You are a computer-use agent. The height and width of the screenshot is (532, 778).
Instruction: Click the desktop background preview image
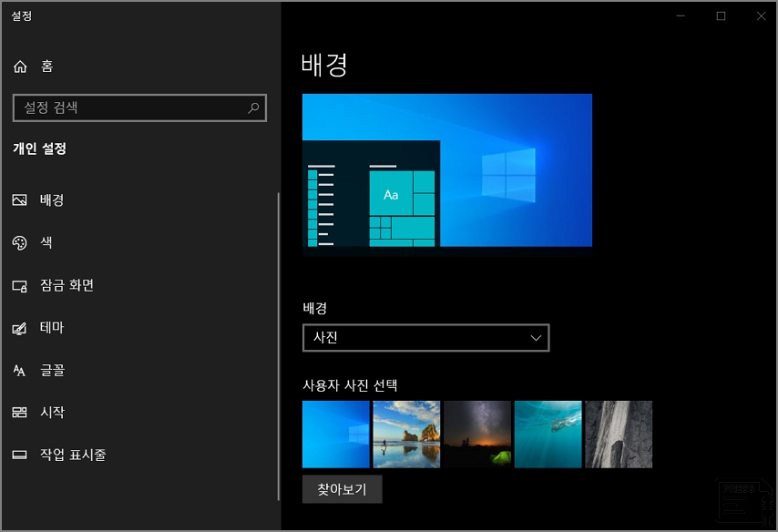tap(447, 175)
